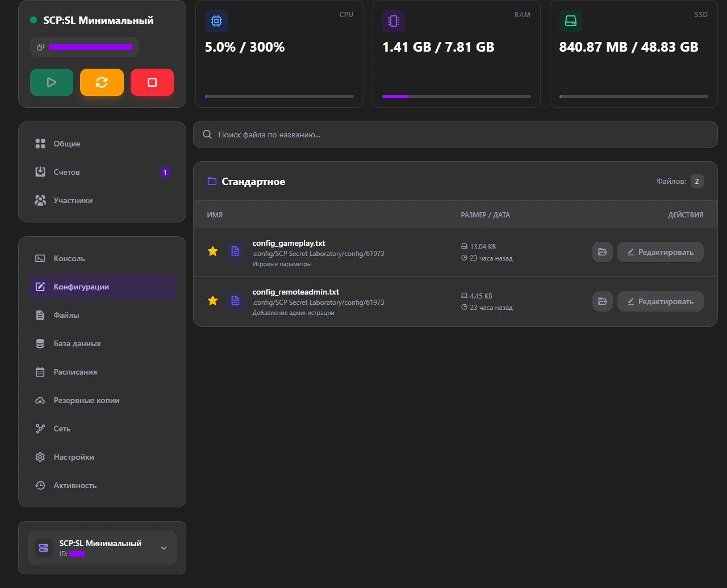
Task: Click Редактировать for config_gameplay.txt
Action: pyautogui.click(x=661, y=252)
